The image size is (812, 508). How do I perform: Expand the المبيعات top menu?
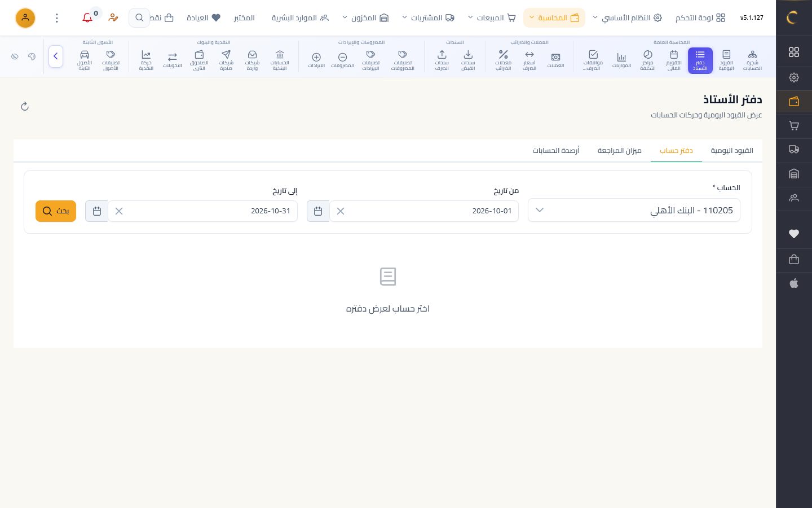tap(492, 18)
